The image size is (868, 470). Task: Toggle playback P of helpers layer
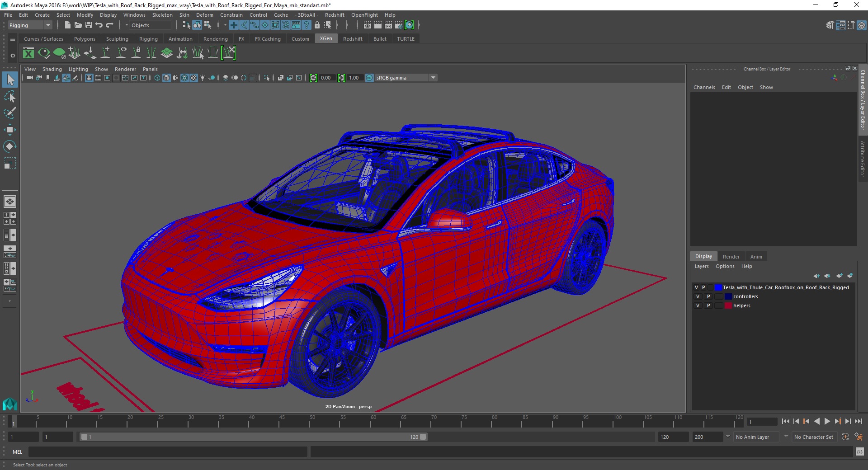click(x=708, y=306)
